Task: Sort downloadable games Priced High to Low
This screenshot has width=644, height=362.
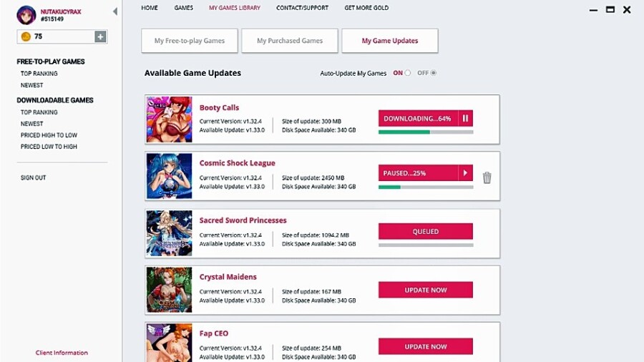Action: [x=49, y=135]
